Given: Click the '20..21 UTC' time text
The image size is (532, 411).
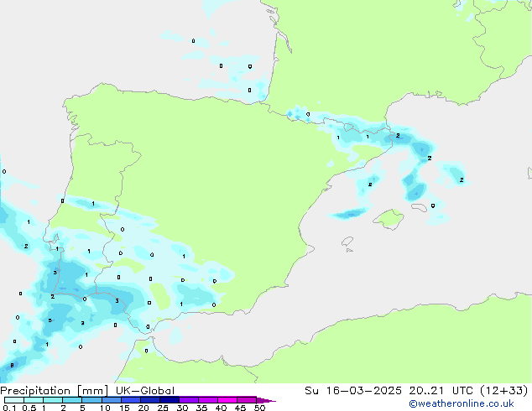Looking at the screenshot, I should click(x=441, y=391).
